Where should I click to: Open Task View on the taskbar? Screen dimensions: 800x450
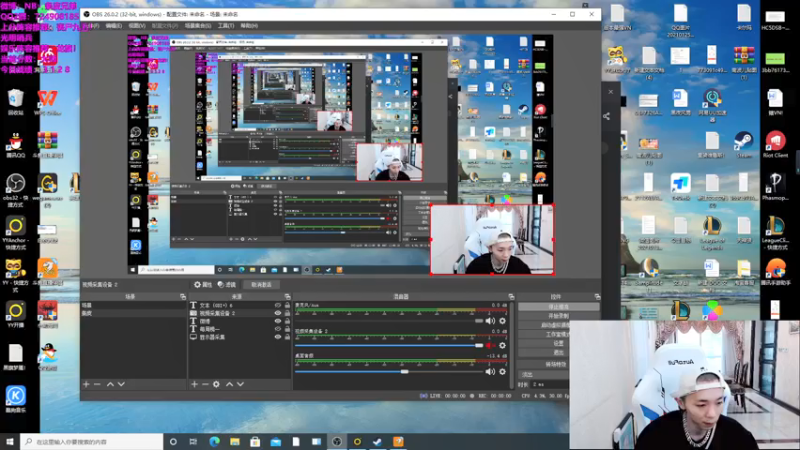point(193,442)
